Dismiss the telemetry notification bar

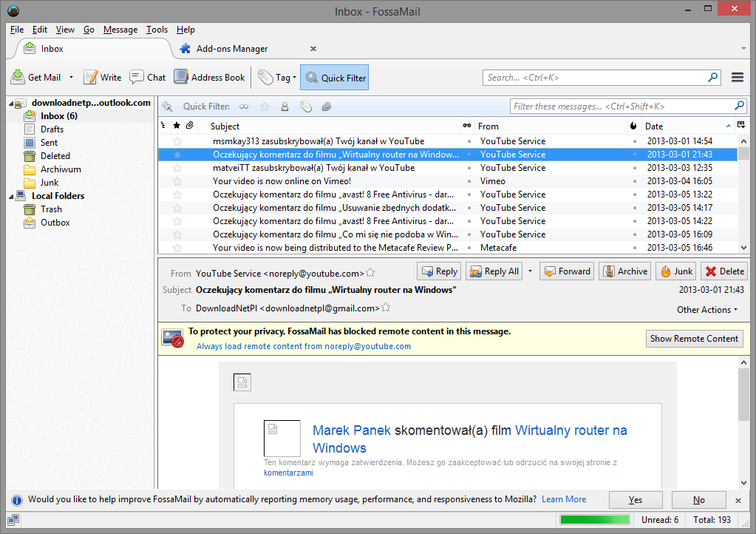(x=738, y=501)
